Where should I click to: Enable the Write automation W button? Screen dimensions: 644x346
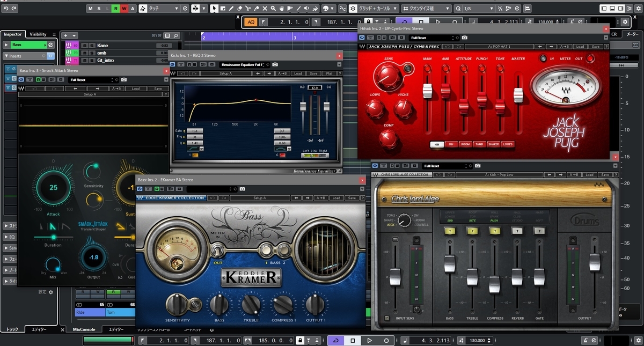[x=125, y=9]
